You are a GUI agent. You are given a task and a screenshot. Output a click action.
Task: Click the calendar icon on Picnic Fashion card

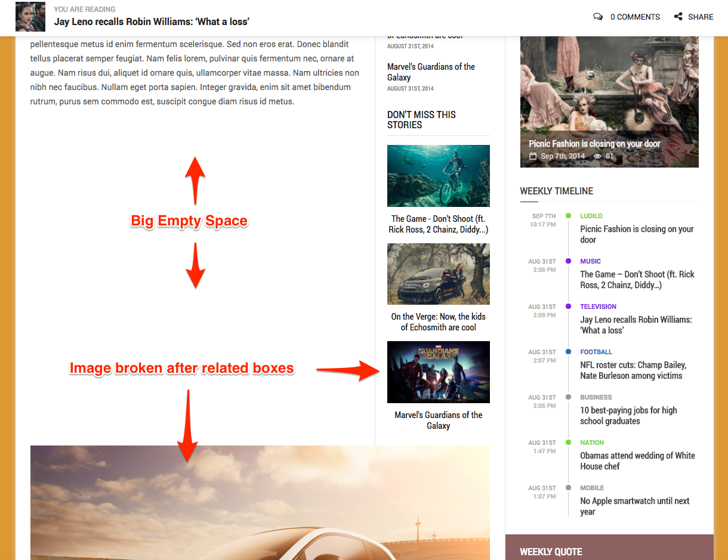coord(533,156)
